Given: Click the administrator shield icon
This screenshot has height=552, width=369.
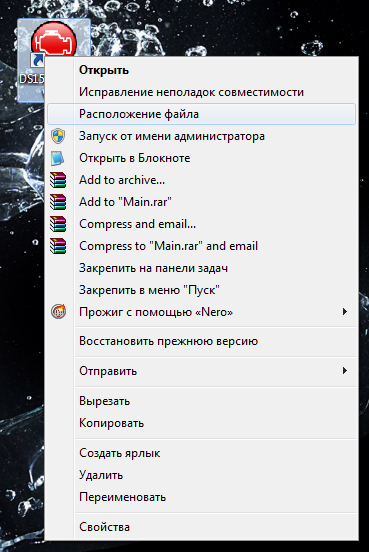Looking at the screenshot, I should 58,136.
